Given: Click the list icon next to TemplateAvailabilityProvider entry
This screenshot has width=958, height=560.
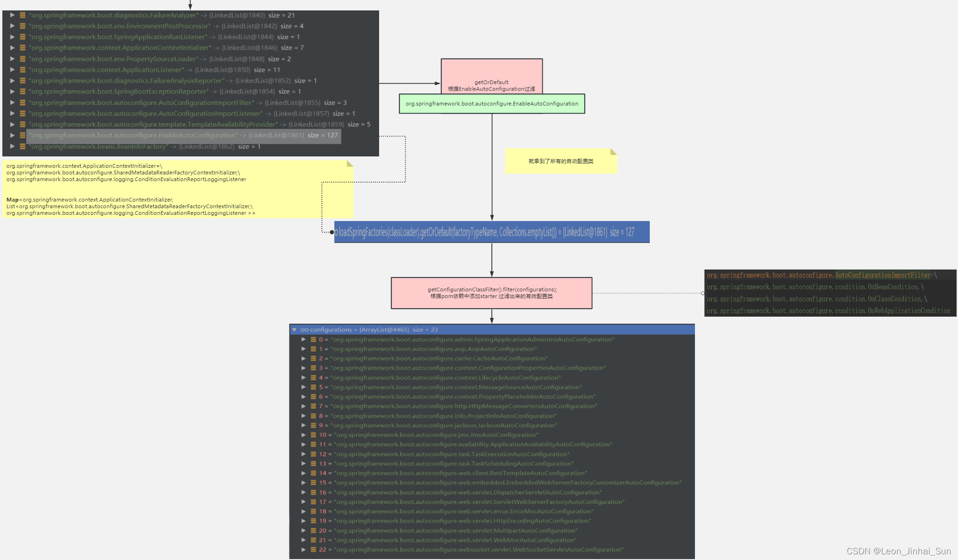Looking at the screenshot, I should [22, 124].
